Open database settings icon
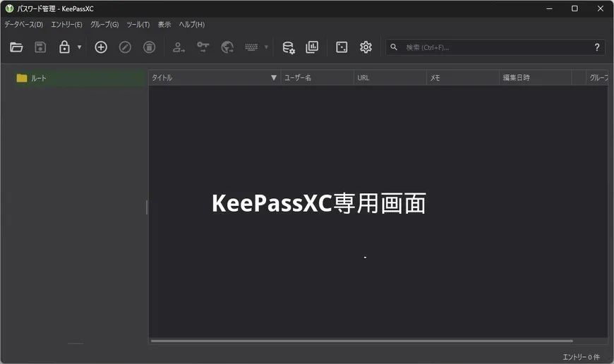 [x=289, y=47]
